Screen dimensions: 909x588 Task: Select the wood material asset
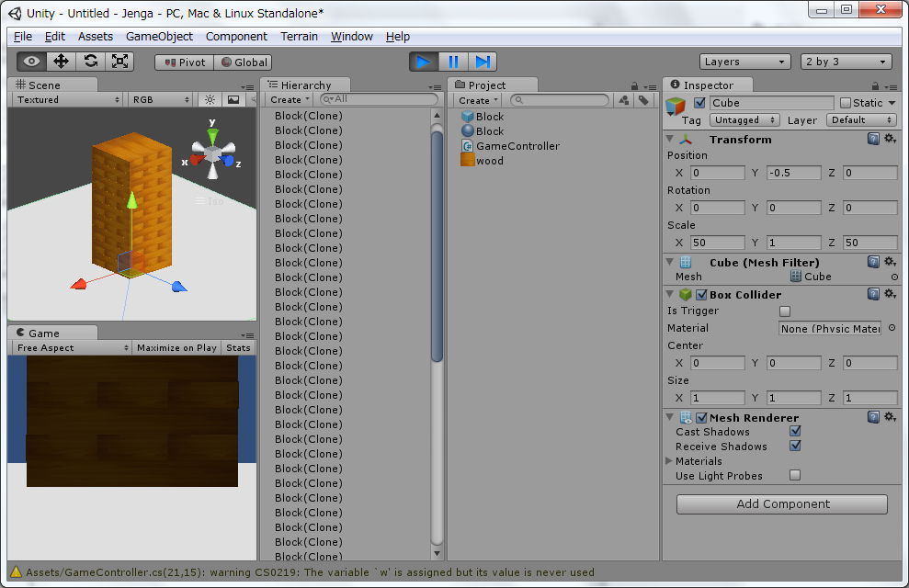click(483, 161)
